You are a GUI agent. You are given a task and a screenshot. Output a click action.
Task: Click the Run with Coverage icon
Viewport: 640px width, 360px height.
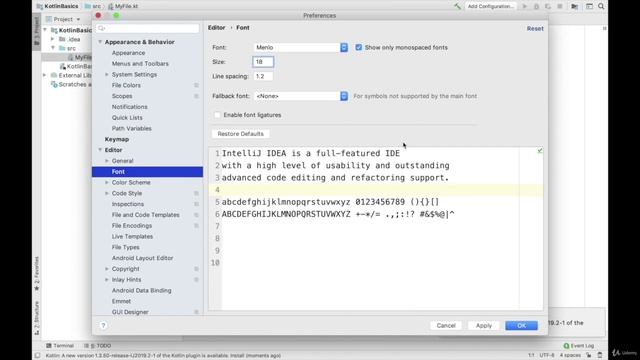click(548, 6)
